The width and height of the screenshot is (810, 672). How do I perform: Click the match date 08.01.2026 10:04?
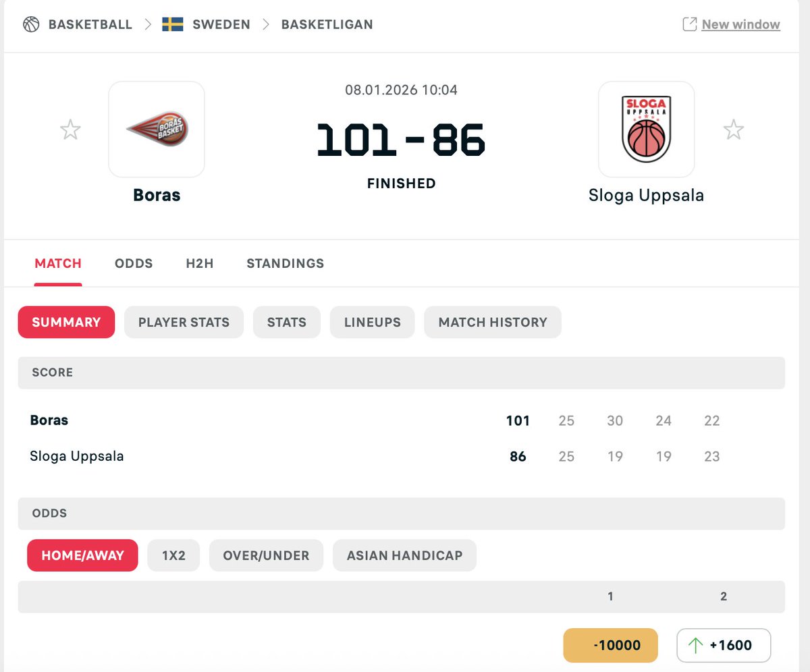coord(401,90)
